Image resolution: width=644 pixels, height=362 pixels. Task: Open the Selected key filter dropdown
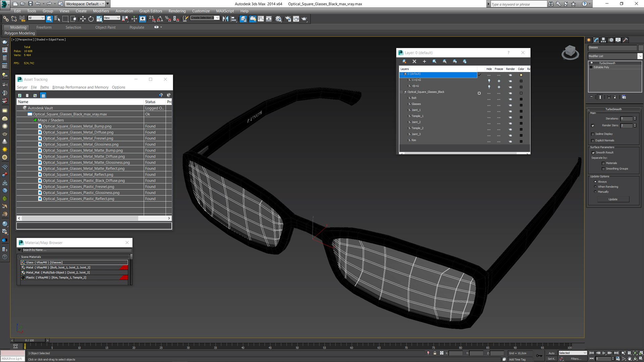(573, 353)
